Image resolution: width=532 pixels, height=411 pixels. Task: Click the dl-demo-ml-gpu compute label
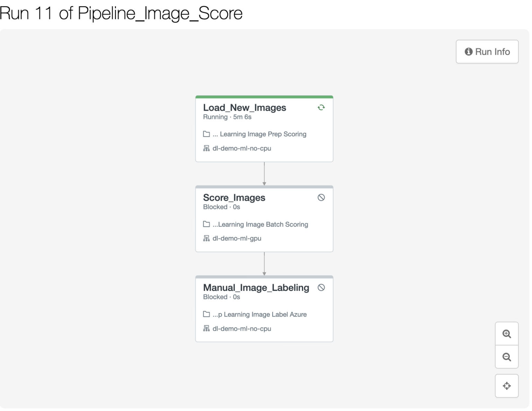(237, 238)
